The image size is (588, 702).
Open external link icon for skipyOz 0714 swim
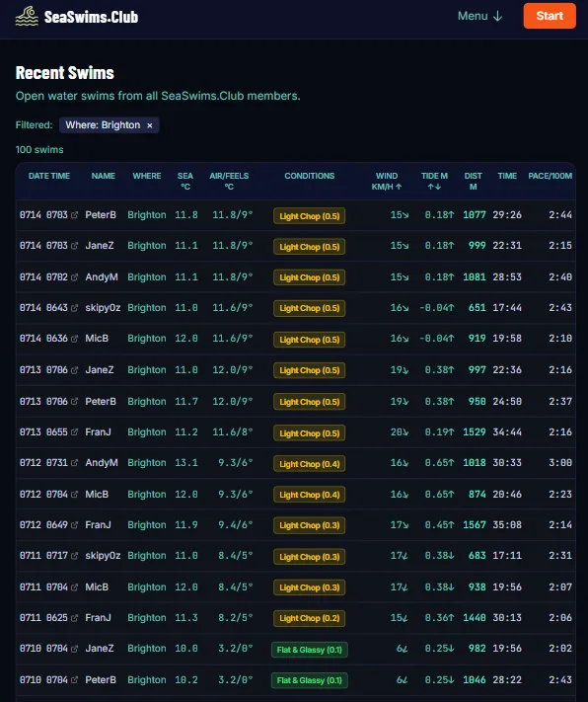(x=74, y=308)
